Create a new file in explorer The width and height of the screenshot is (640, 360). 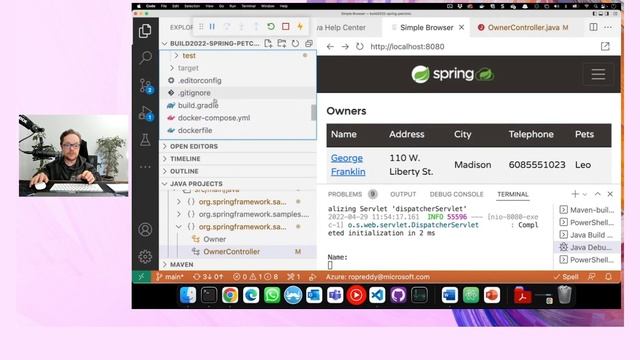coord(268,43)
